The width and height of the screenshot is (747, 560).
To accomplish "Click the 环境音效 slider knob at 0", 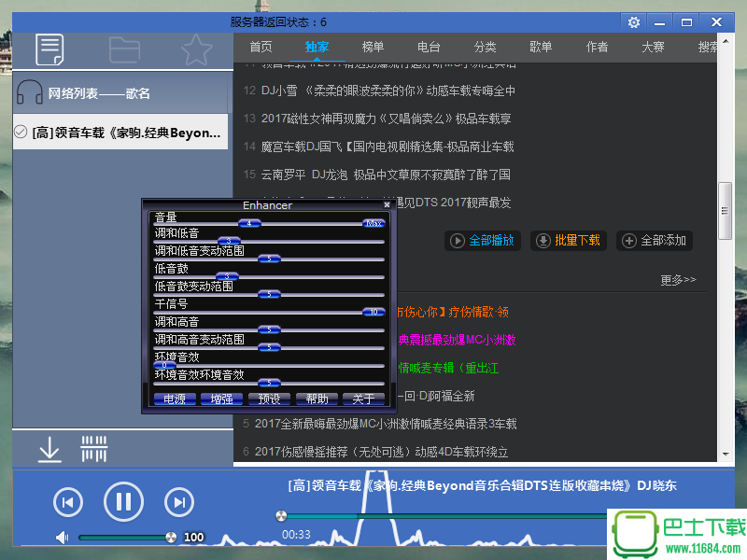I will click(165, 365).
